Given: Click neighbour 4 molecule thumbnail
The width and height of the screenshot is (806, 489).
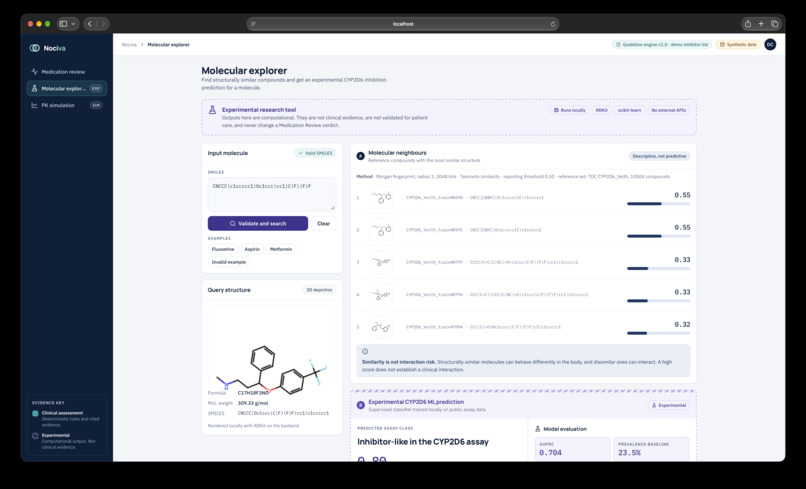Looking at the screenshot, I should click(x=381, y=295).
